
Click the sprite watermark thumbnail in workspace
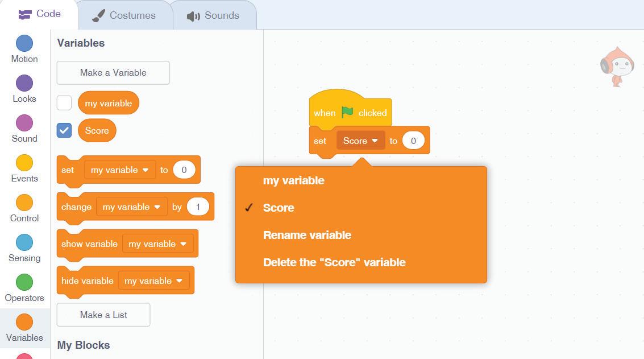click(617, 67)
